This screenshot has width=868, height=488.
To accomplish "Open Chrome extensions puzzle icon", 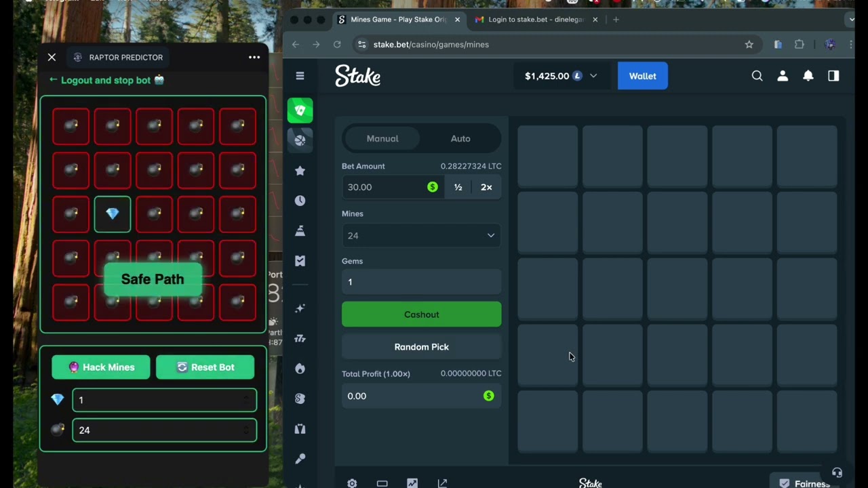I will click(x=800, y=44).
